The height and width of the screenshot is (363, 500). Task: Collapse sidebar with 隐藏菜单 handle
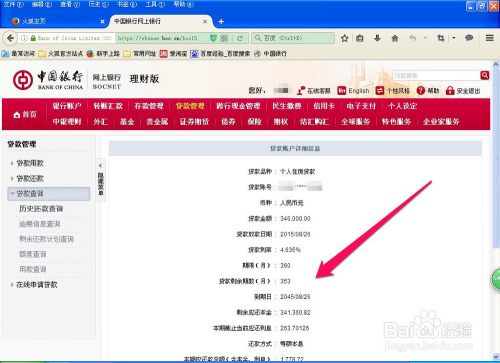[x=101, y=180]
